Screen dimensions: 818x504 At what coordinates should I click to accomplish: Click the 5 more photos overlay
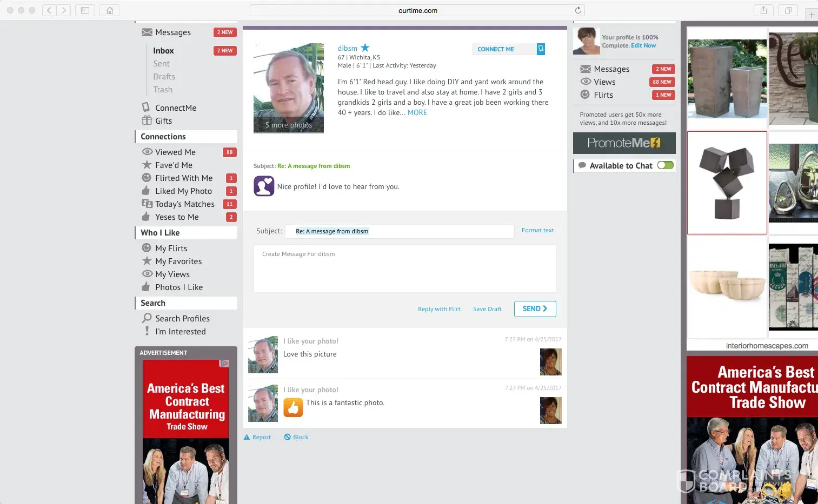point(289,125)
